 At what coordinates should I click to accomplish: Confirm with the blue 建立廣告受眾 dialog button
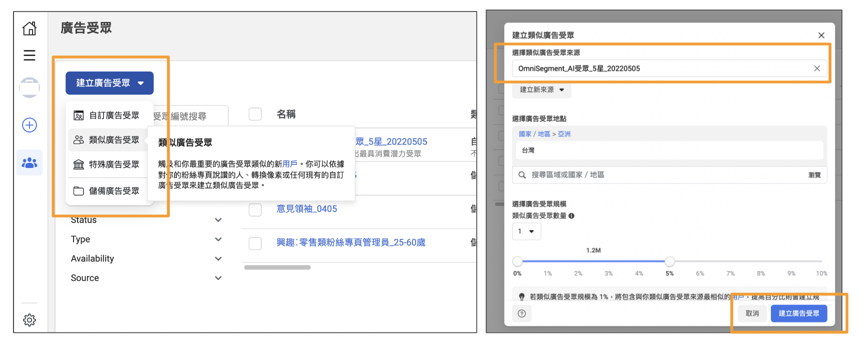point(799,313)
